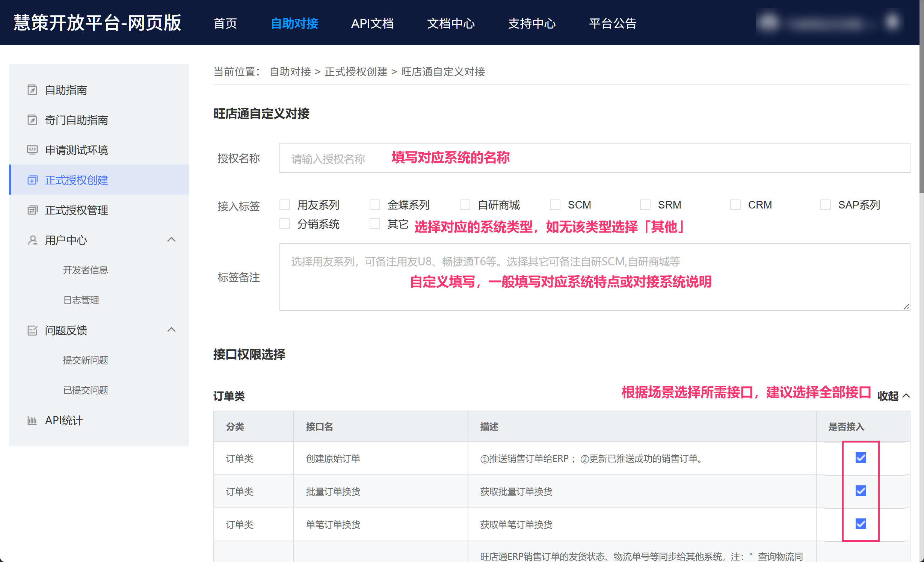
Task: Check the 用友系列 tag checkbox
Action: point(285,205)
